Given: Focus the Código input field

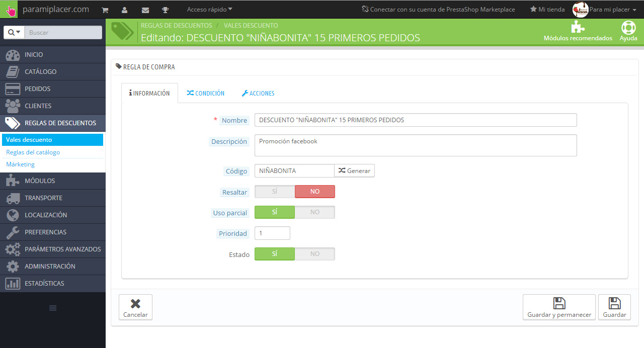Looking at the screenshot, I should point(294,171).
